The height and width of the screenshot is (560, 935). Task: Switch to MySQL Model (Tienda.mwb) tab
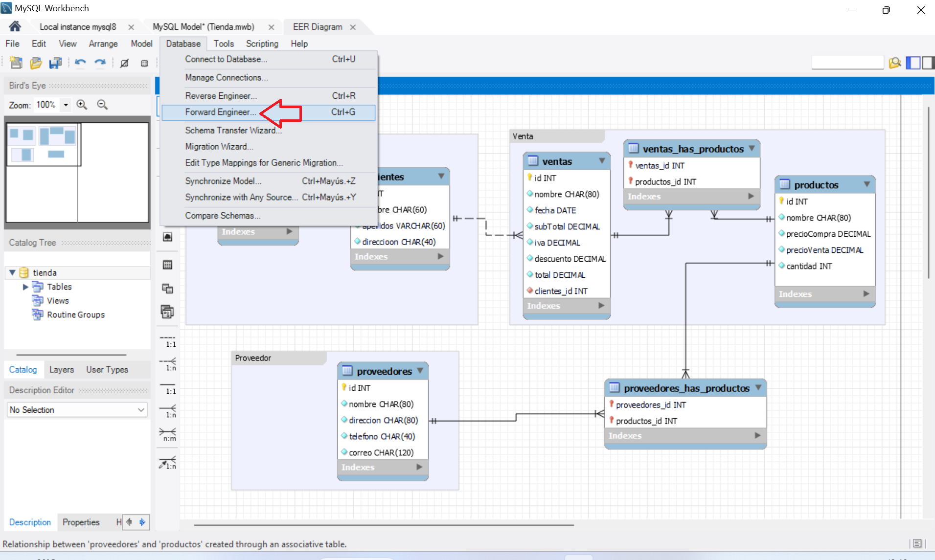(x=204, y=27)
